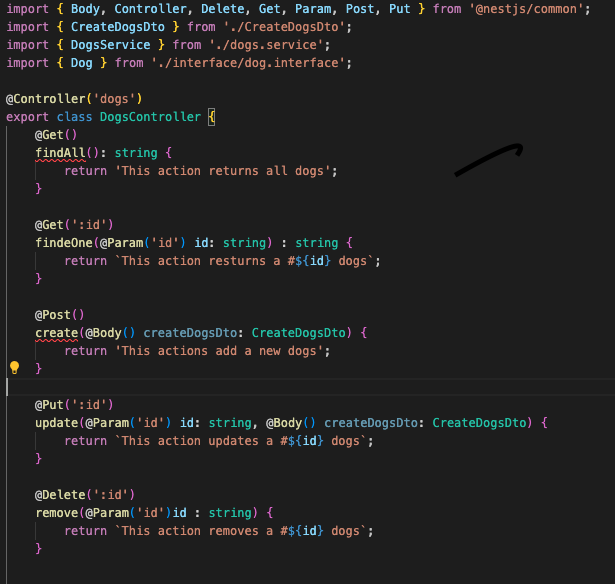Click the './CreateDogsDto' import path

click(x=284, y=27)
